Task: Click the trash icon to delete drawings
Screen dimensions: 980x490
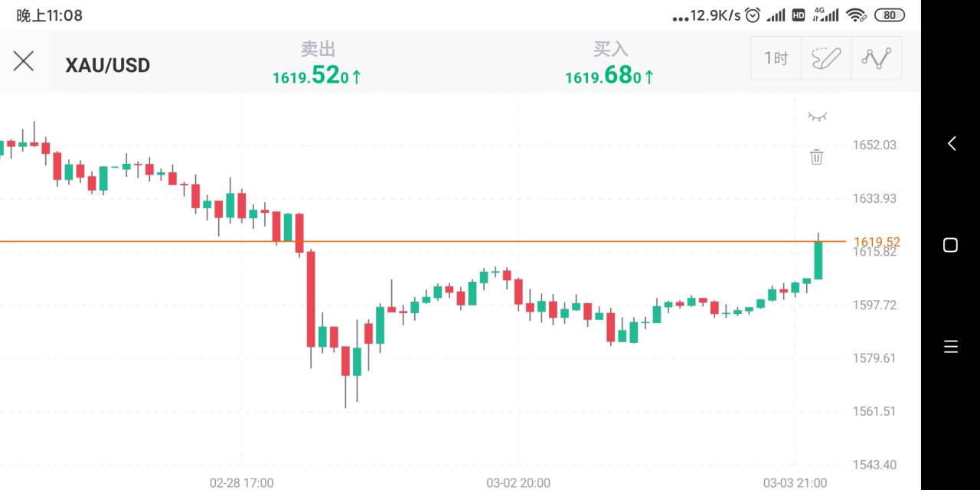Action: pos(817,157)
